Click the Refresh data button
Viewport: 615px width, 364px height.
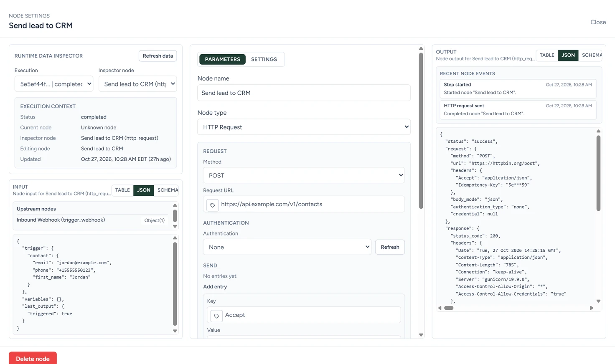(x=158, y=56)
